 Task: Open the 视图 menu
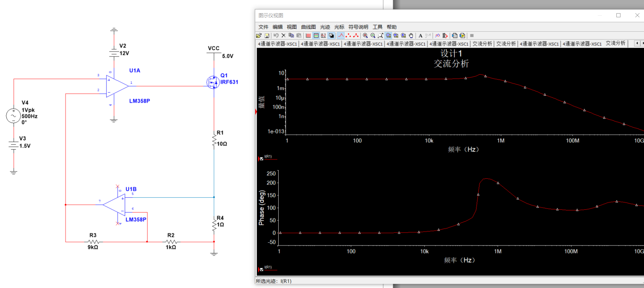[291, 27]
